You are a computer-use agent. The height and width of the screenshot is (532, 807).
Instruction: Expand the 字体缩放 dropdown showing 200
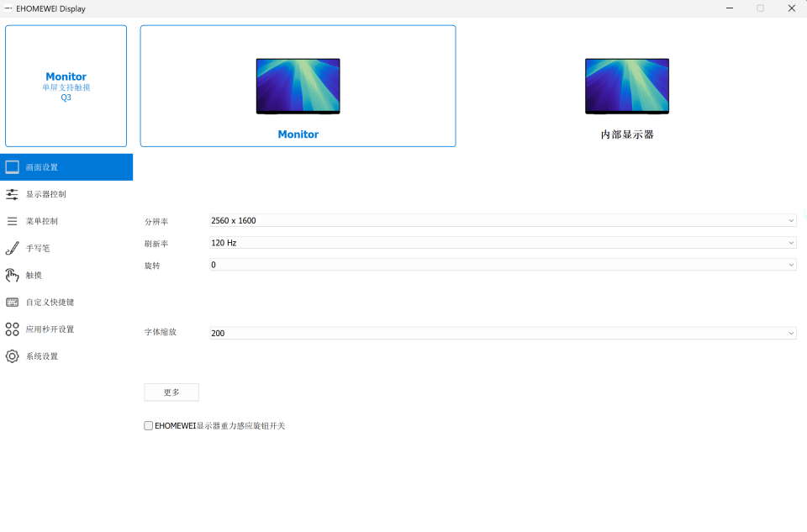(503, 334)
